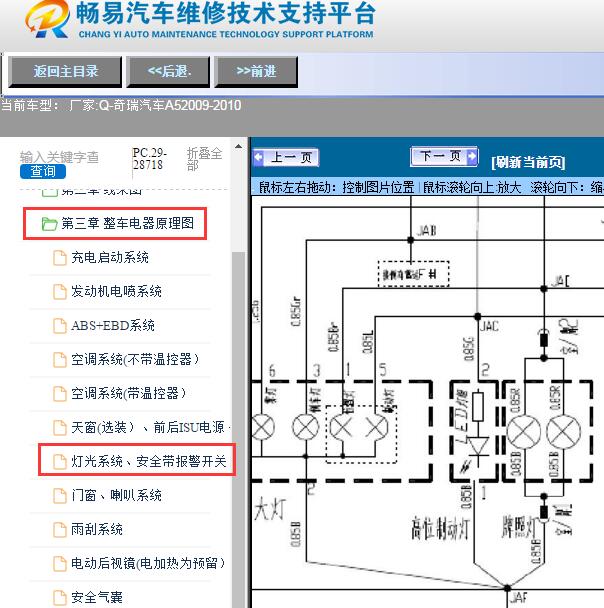Click page icon beside 门窗、喇叭系统
The height and width of the screenshot is (608, 604).
click(60, 496)
